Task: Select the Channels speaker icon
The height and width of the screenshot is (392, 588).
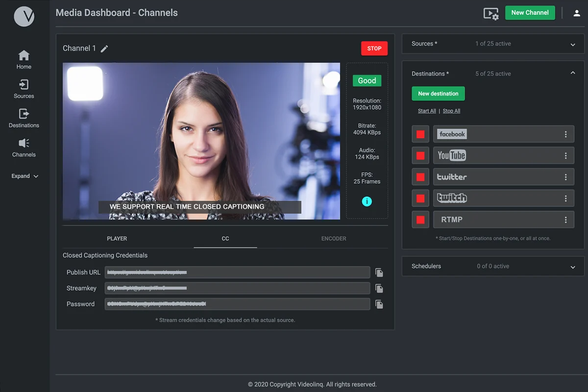Action: 24,143
